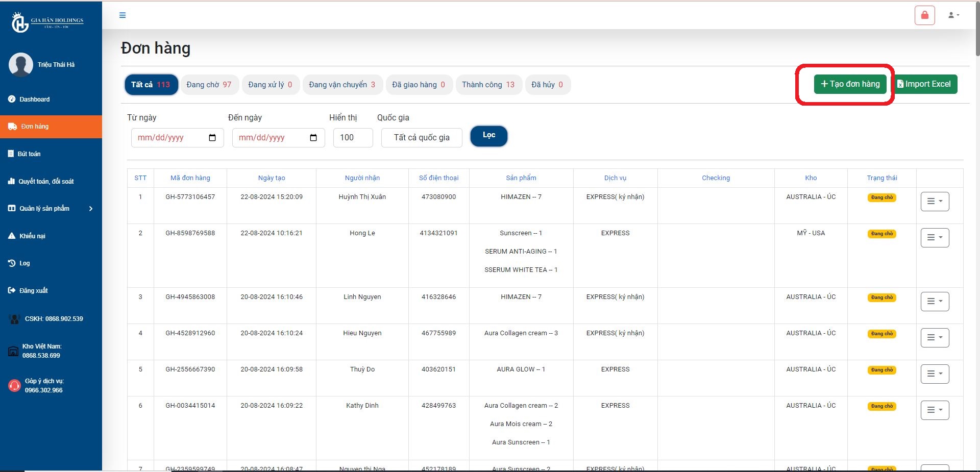Click the CSKH phone contact icon
The image size is (980, 472).
pyautogui.click(x=14, y=319)
